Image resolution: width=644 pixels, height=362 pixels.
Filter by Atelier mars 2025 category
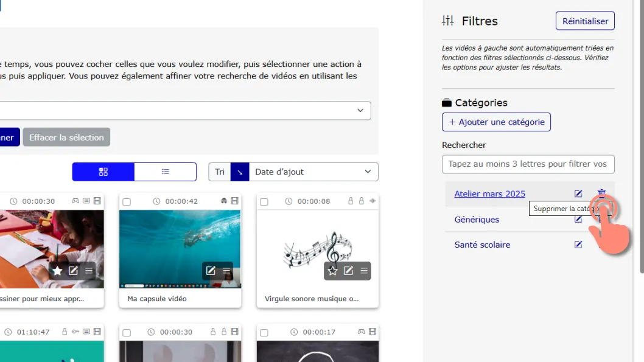[x=489, y=193]
